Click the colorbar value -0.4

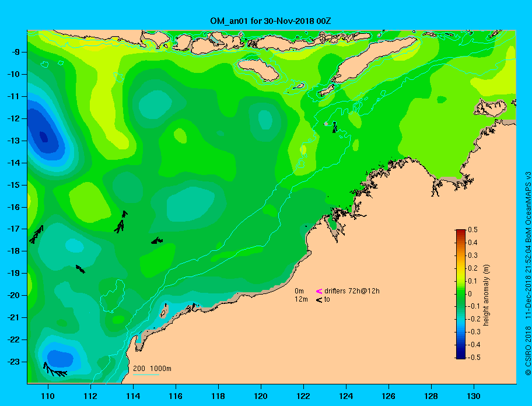point(474,345)
